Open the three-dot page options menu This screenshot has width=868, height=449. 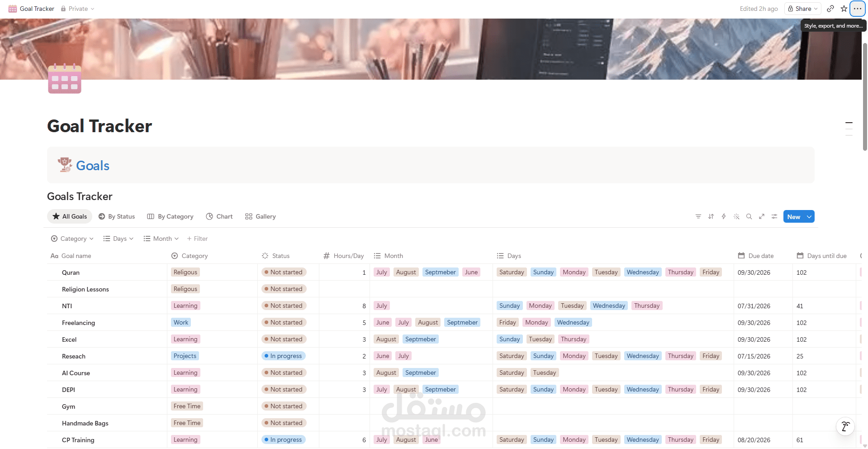click(857, 9)
